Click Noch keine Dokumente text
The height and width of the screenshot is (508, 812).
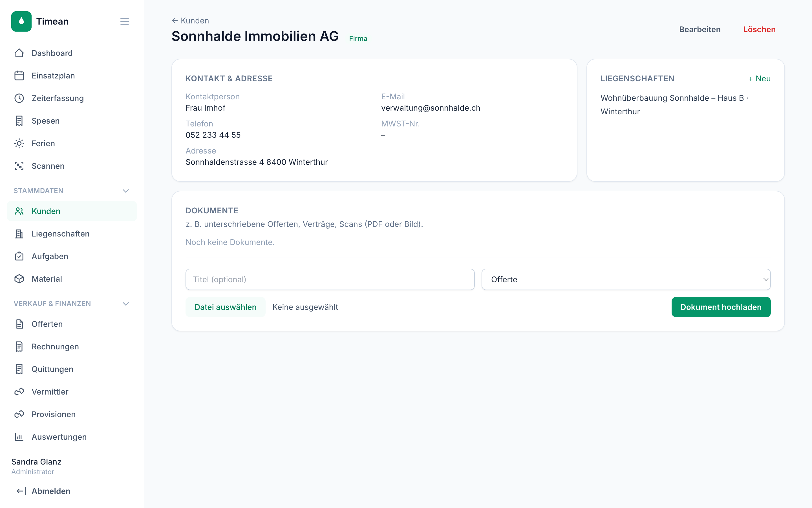click(x=230, y=242)
